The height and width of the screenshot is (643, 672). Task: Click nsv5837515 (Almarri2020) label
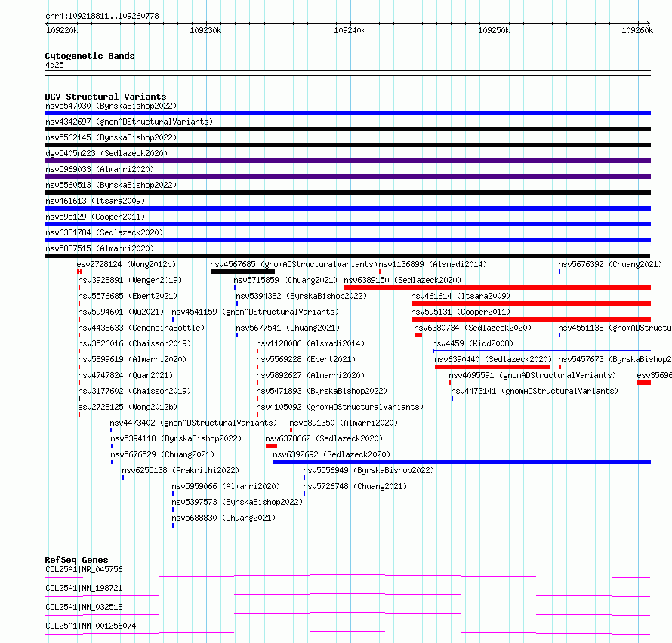[100, 248]
